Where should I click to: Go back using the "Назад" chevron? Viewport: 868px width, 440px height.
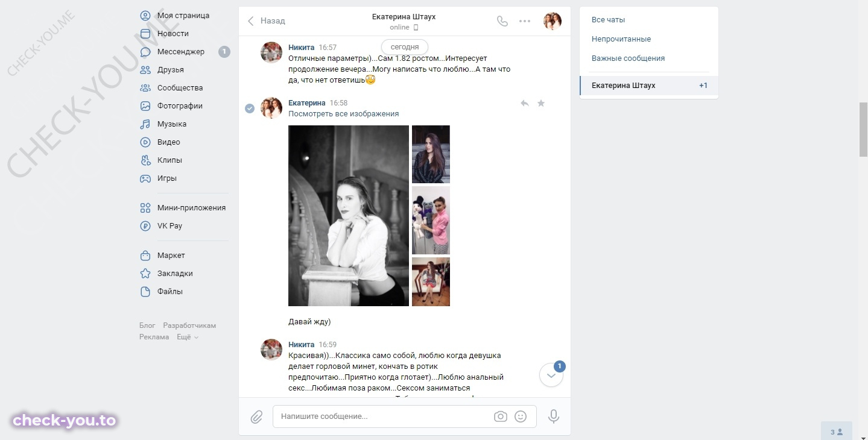pyautogui.click(x=266, y=21)
